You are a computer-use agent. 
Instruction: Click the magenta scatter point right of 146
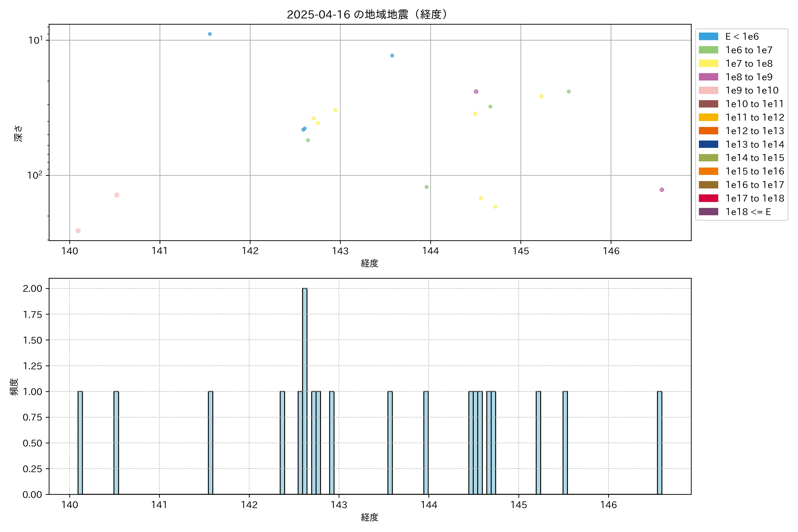pos(662,190)
